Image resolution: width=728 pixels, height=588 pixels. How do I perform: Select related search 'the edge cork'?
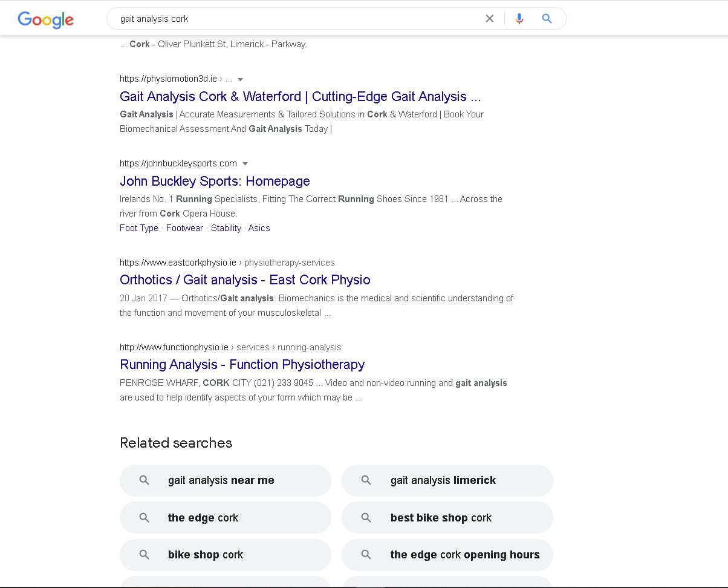coord(226,518)
